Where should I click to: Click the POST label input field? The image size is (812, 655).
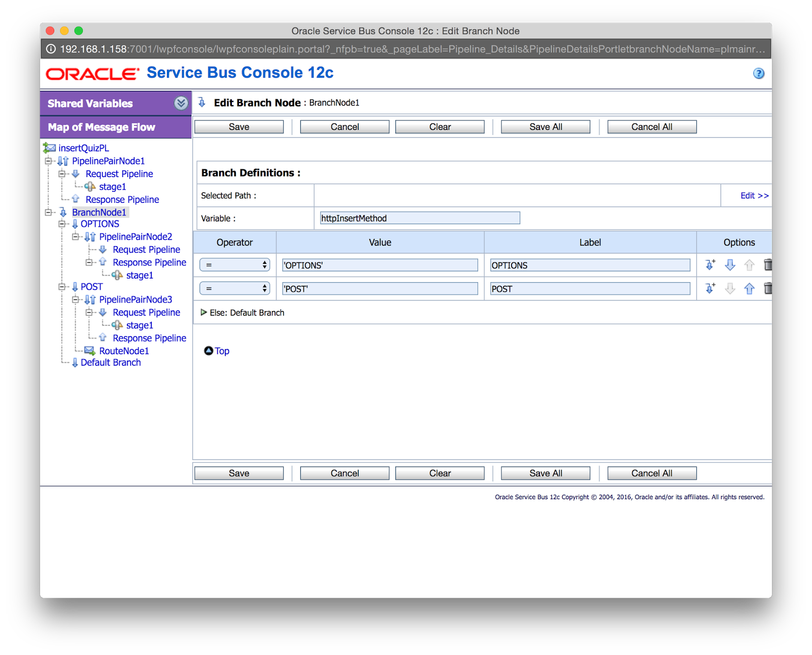pos(590,289)
